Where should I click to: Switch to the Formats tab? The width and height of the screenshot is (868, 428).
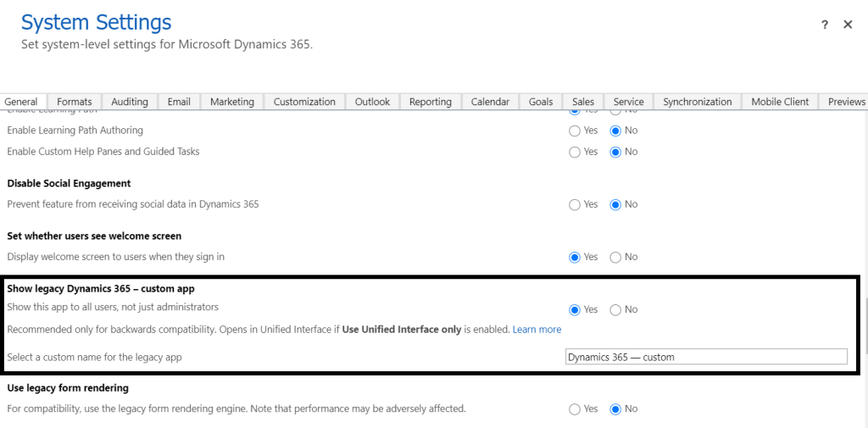tap(74, 102)
